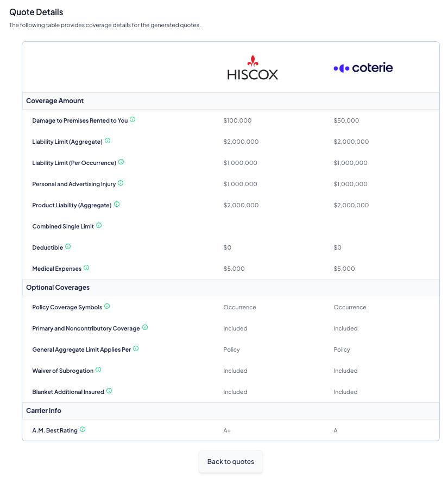448x477 pixels.
Task: Click info icon next to Policy Coverage Symbols
Action: [x=107, y=306]
